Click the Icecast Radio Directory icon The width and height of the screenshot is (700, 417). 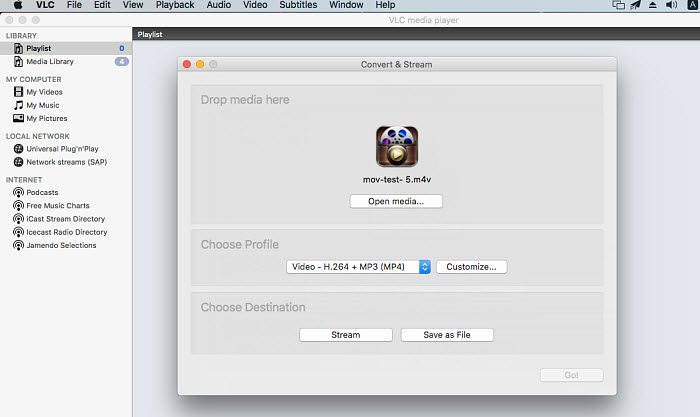(18, 232)
